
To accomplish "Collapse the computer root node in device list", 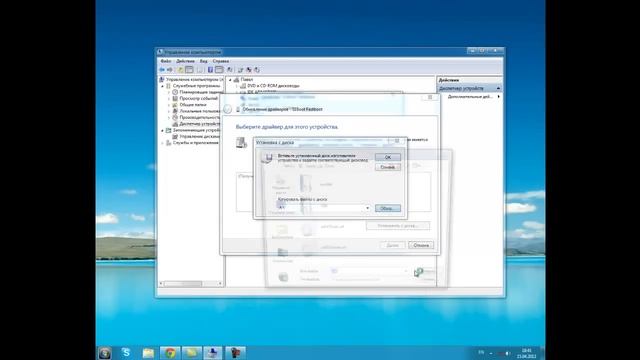I will [230, 80].
